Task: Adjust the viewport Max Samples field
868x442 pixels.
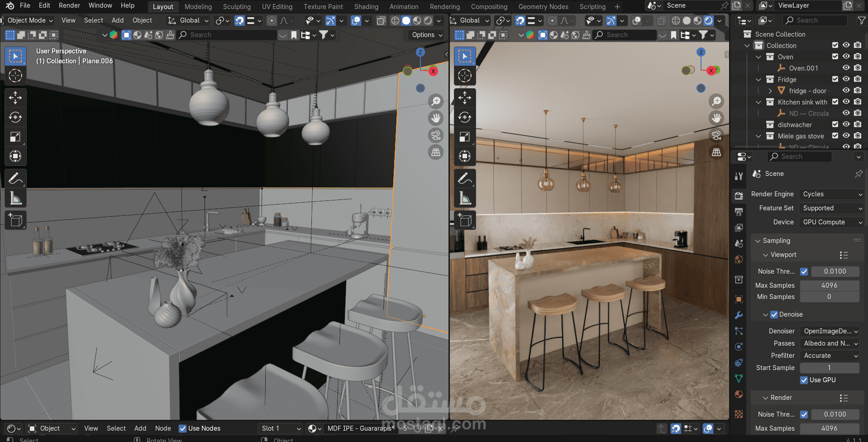Action: coord(829,285)
